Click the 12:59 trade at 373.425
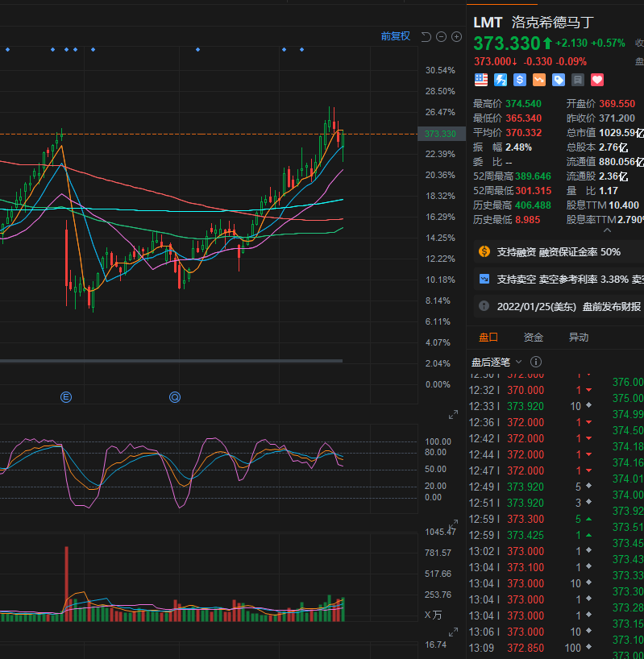 (x=531, y=535)
